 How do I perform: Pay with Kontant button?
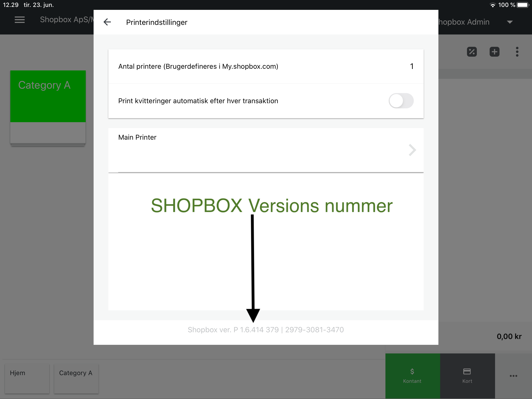point(413,376)
